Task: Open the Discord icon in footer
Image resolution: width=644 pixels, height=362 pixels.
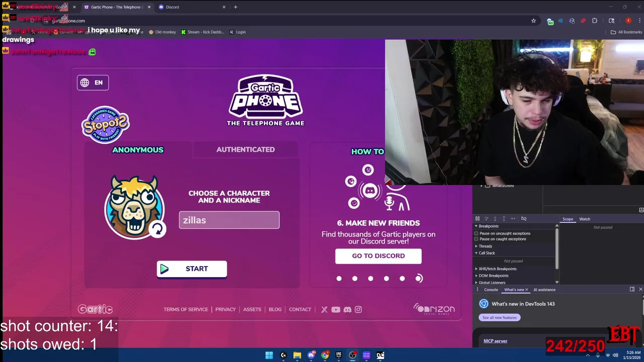Action: point(347,310)
